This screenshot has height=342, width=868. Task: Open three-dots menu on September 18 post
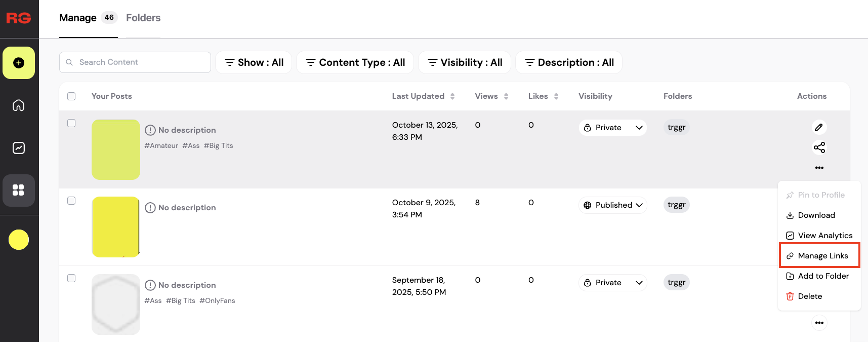click(x=819, y=323)
